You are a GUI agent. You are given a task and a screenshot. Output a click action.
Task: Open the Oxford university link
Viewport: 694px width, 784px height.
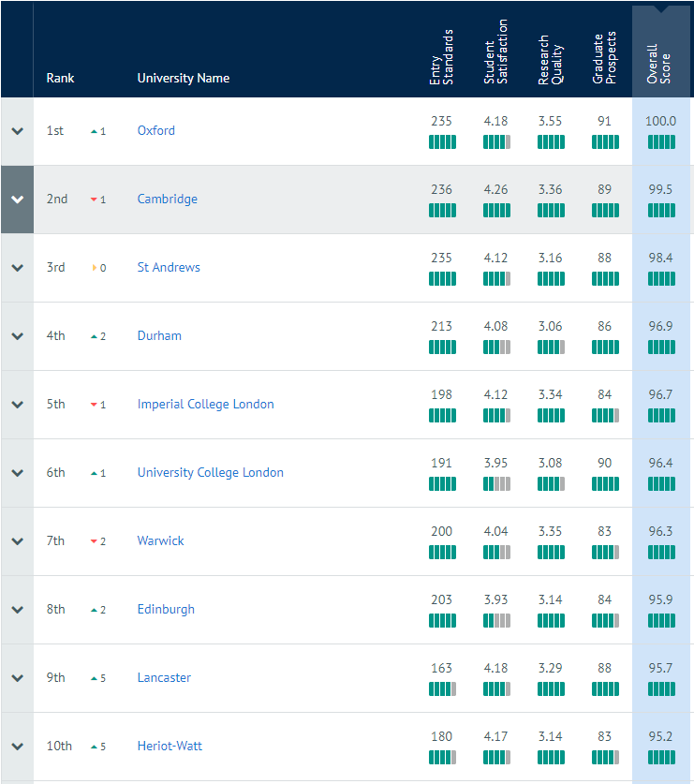pyautogui.click(x=156, y=130)
